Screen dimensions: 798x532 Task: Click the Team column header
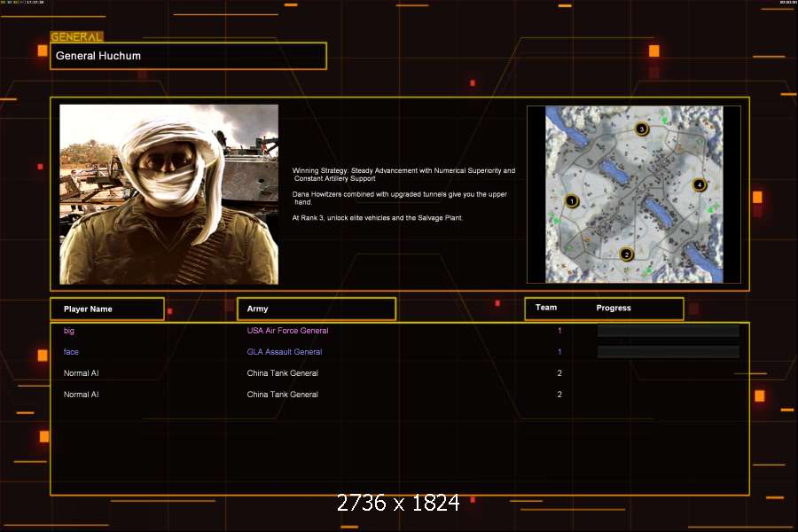tap(546, 308)
